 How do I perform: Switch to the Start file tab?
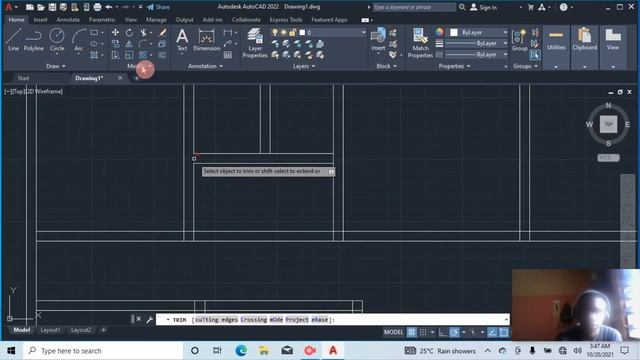pos(23,78)
